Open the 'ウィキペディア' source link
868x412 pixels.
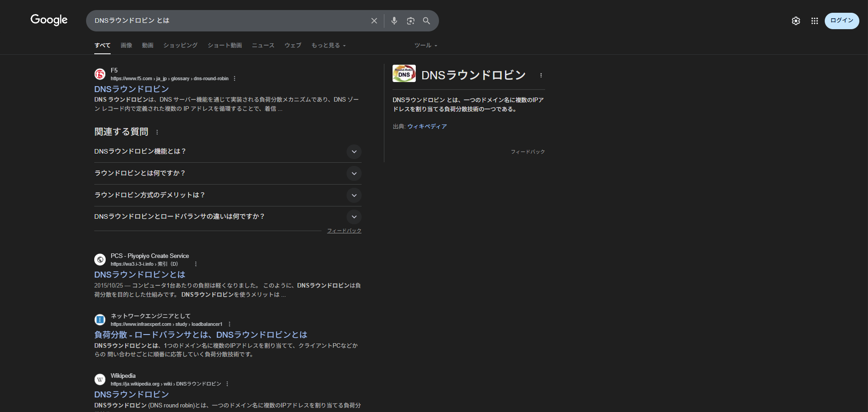427,127
